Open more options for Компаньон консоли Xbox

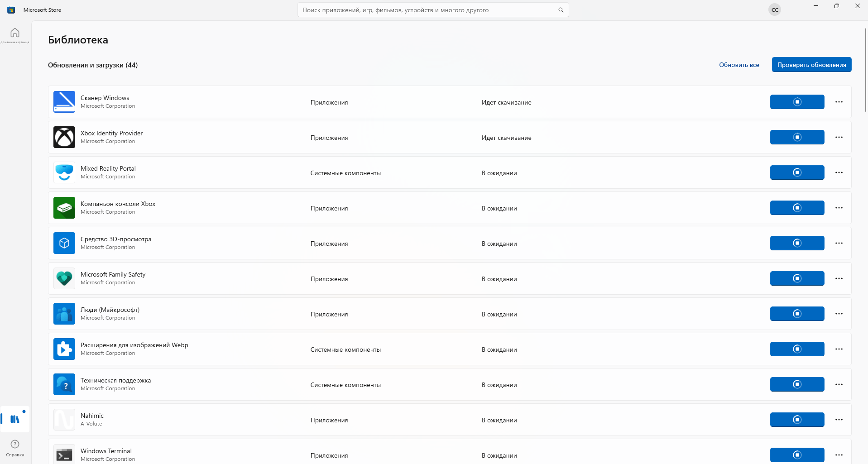tap(839, 208)
